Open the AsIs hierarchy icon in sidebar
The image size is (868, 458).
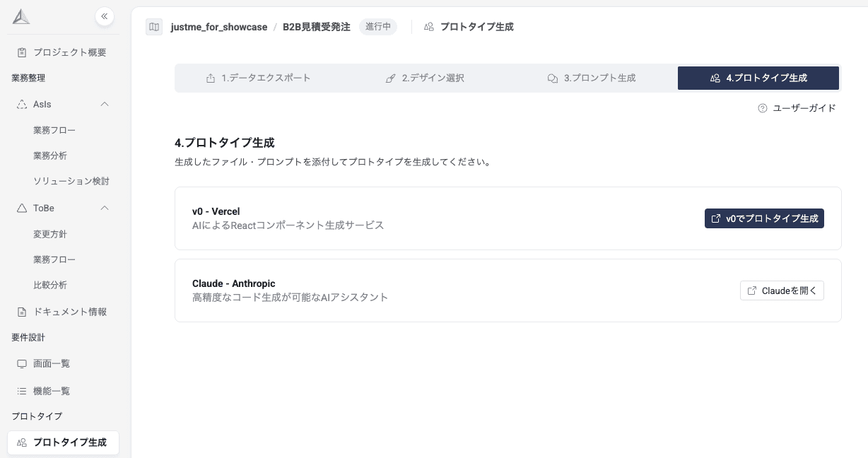pyautogui.click(x=22, y=104)
